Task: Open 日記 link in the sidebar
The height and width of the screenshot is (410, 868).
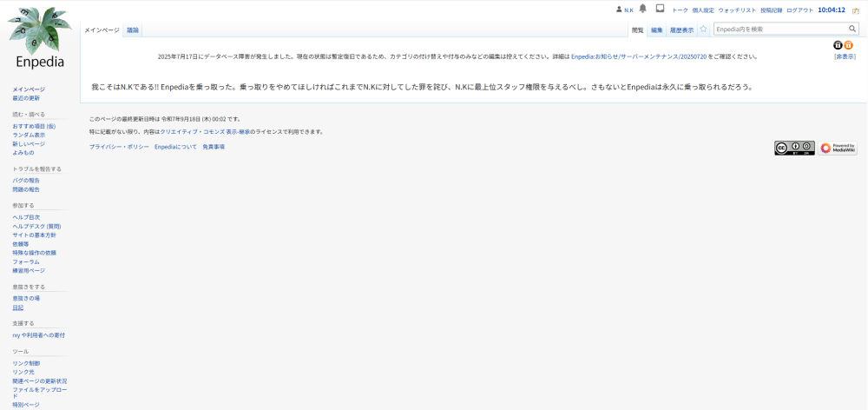Action: click(x=17, y=307)
